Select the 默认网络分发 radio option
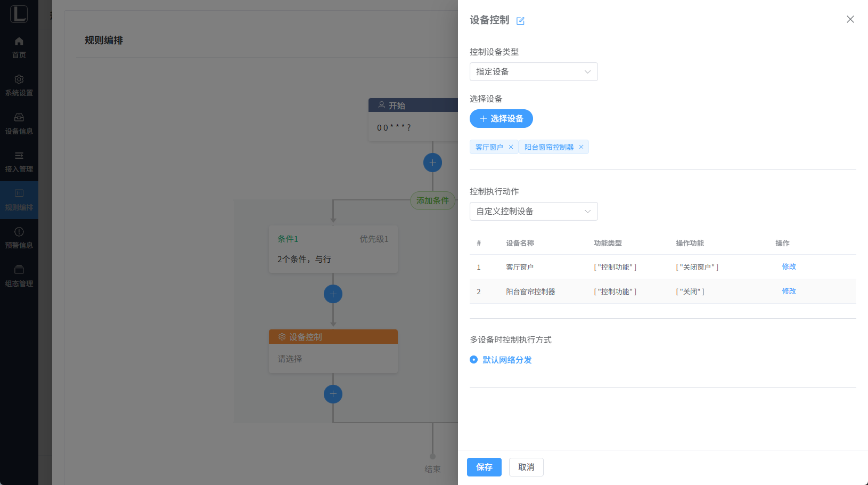The image size is (868, 485). click(x=474, y=360)
